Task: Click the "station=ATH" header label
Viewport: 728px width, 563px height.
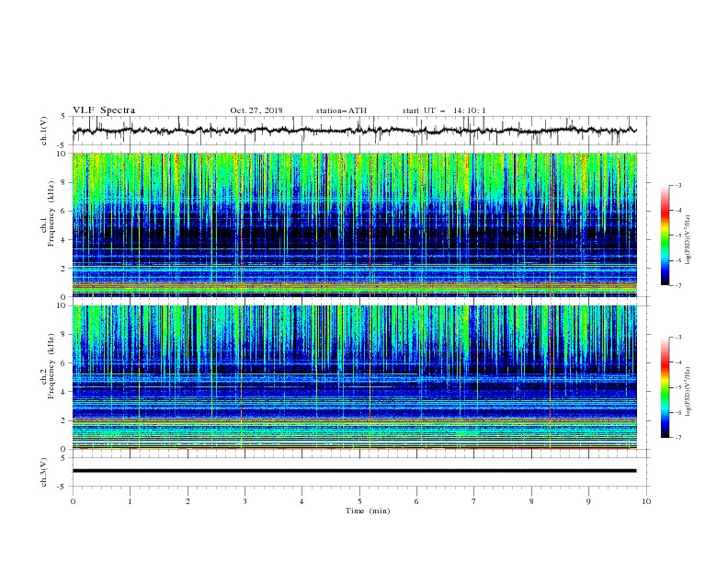Action: pos(341,110)
